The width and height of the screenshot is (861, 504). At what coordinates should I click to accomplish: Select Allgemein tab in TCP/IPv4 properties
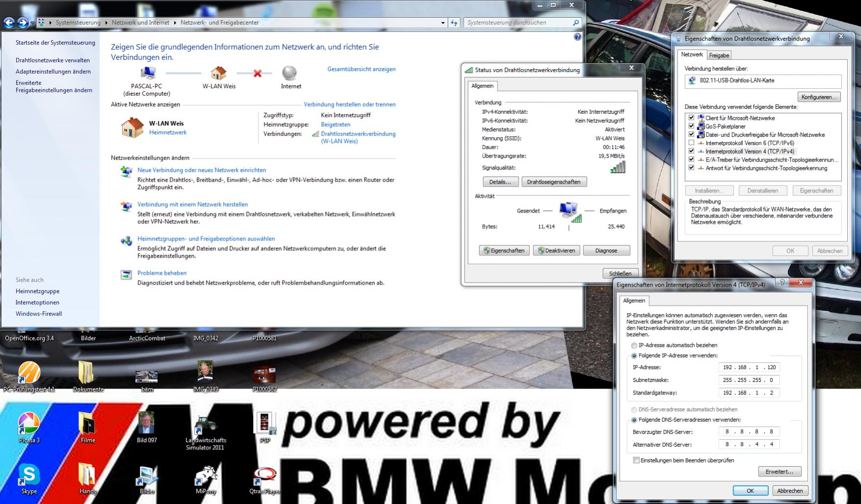634,300
